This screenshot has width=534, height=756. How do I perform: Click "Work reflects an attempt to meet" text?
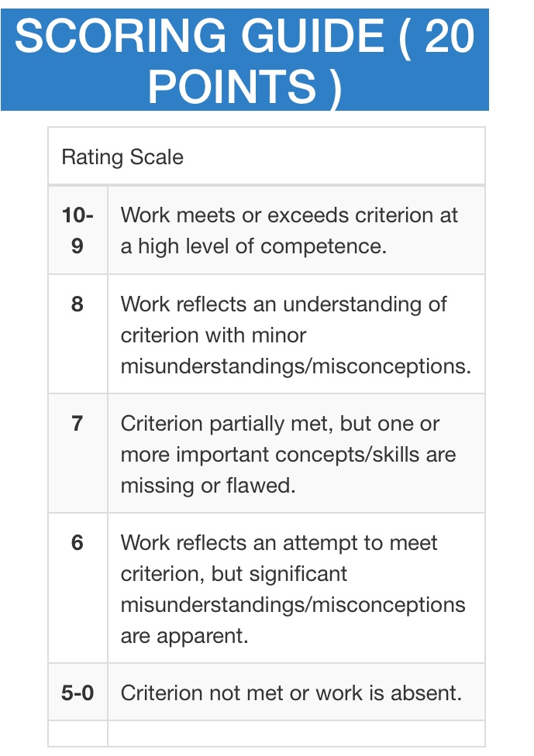tap(279, 542)
